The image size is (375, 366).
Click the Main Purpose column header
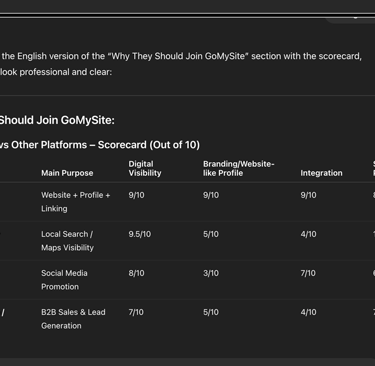click(x=67, y=173)
